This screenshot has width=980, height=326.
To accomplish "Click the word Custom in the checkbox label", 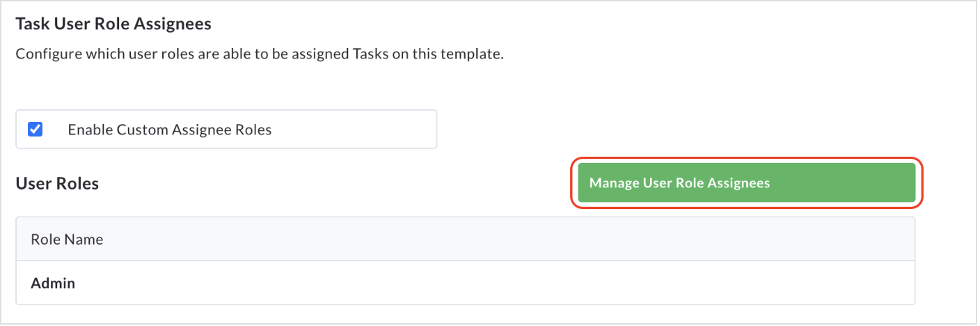I will pos(139,130).
